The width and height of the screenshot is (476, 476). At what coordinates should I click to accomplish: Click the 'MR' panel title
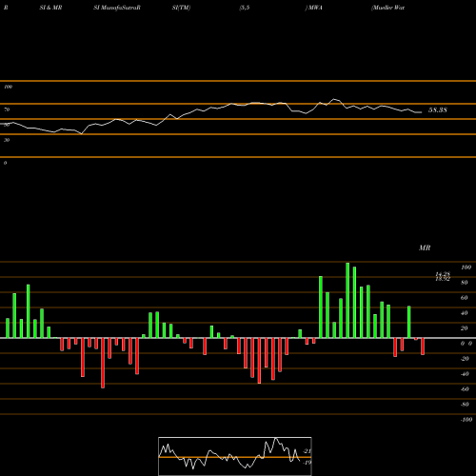pyautogui.click(x=425, y=248)
